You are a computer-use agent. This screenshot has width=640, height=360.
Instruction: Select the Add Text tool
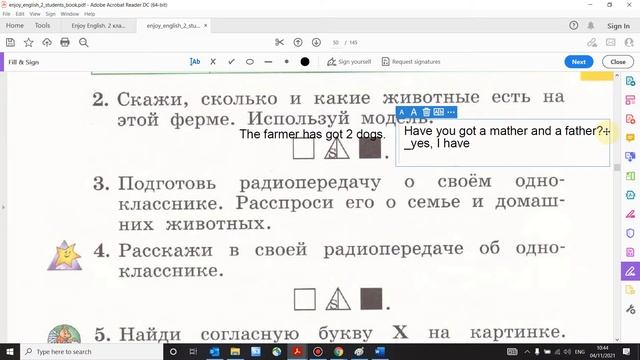click(195, 62)
